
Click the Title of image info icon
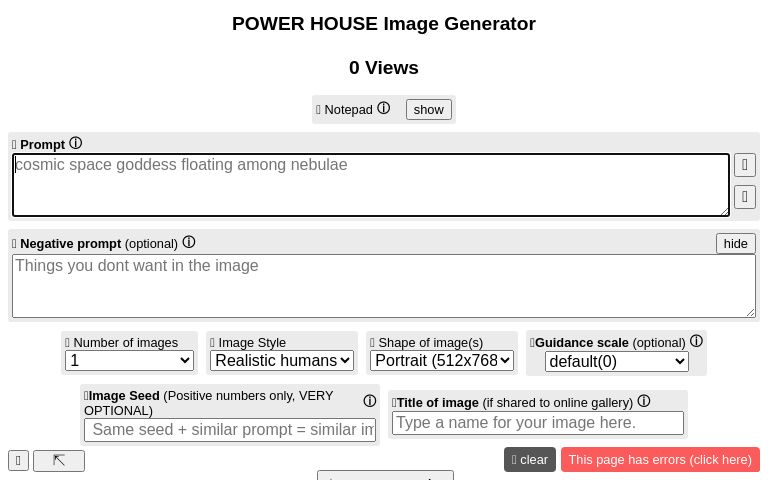644,402
